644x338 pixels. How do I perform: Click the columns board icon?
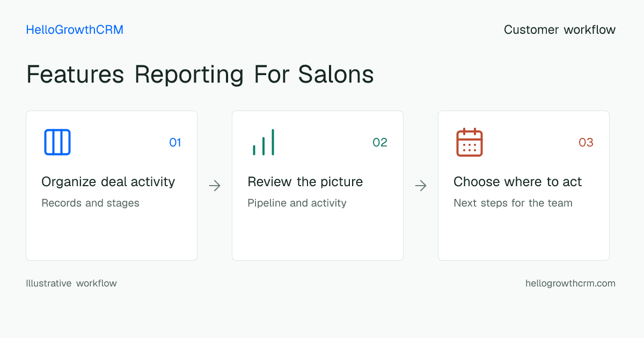57,142
